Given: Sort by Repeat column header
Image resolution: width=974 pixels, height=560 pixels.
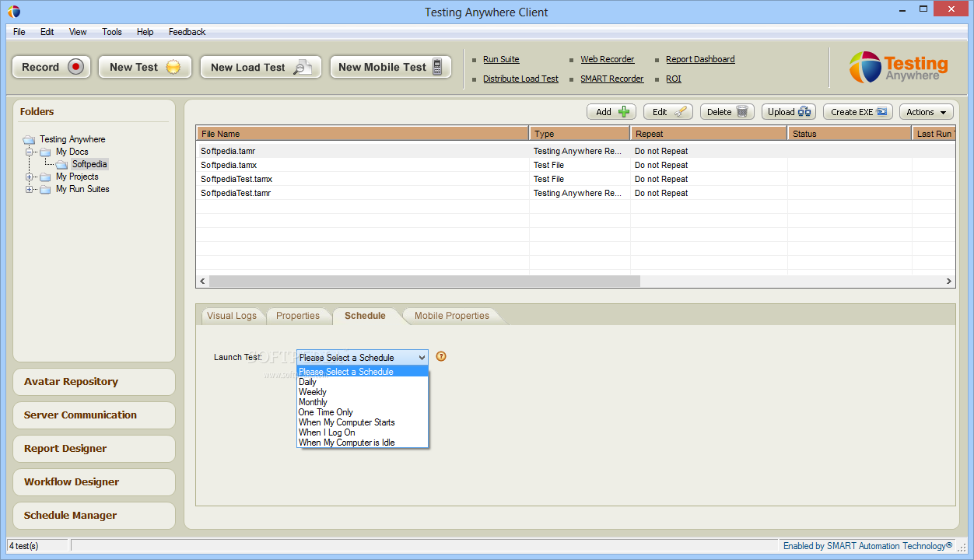Looking at the screenshot, I should click(x=709, y=134).
